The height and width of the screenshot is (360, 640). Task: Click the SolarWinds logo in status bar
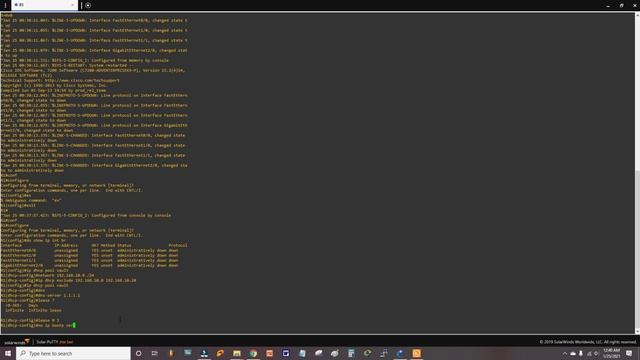(x=16, y=342)
